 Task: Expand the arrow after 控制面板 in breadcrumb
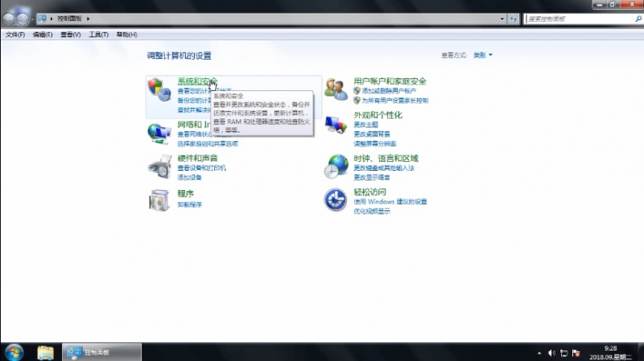pyautogui.click(x=88, y=19)
